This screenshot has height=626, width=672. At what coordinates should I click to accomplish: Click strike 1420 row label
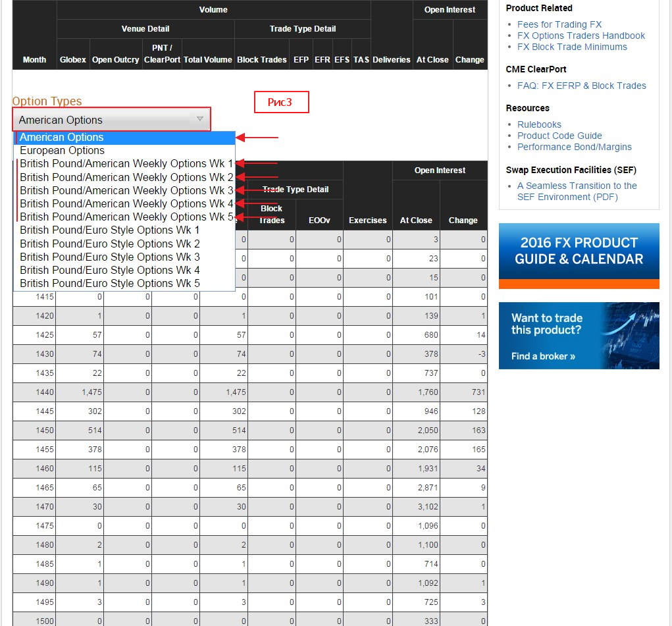click(45, 316)
